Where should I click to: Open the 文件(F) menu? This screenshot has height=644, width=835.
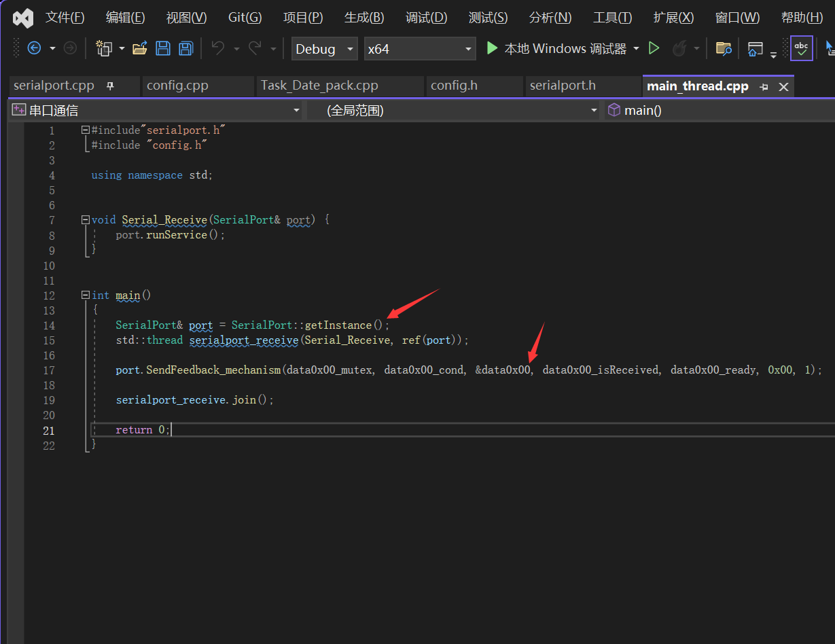[65, 18]
